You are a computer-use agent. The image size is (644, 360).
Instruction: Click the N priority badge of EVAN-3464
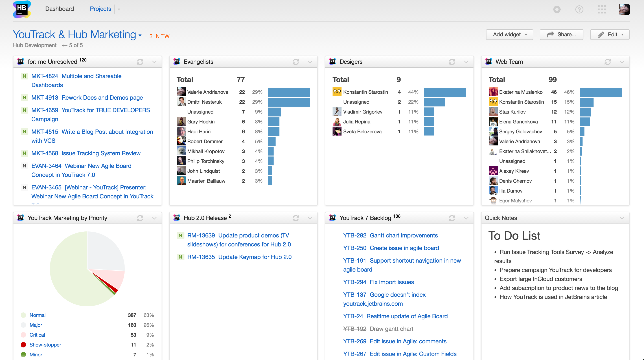(x=24, y=166)
